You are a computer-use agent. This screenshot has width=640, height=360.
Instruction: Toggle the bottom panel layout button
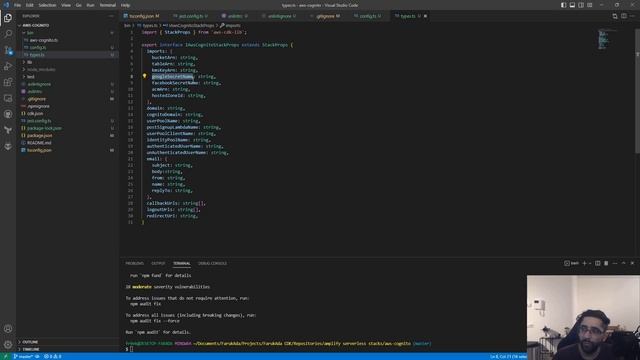(x=572, y=5)
